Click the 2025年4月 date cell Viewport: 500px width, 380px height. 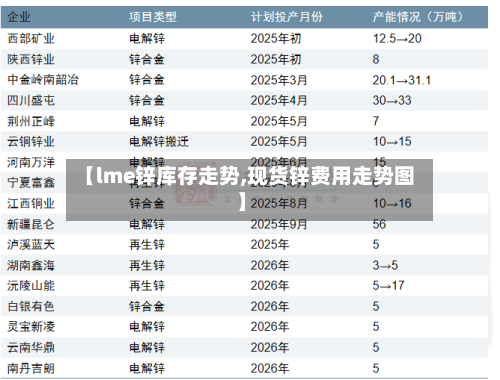[279, 101]
